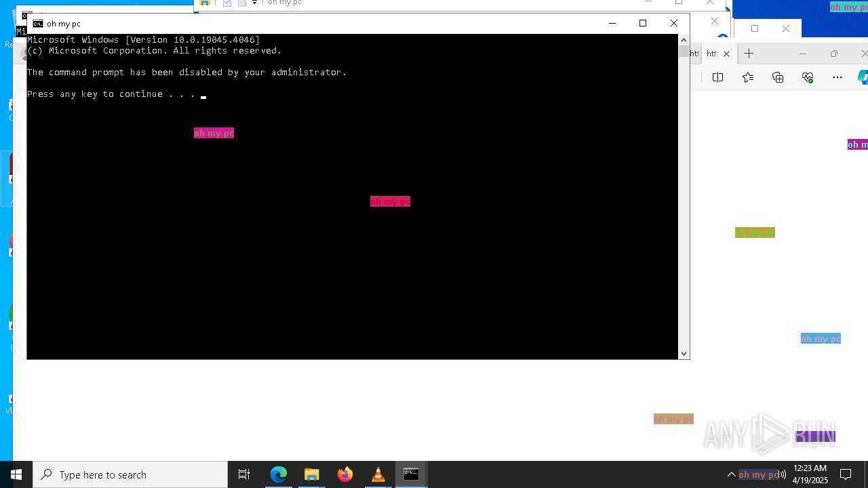
Task: Open the volume control in the tray
Action: click(782, 474)
